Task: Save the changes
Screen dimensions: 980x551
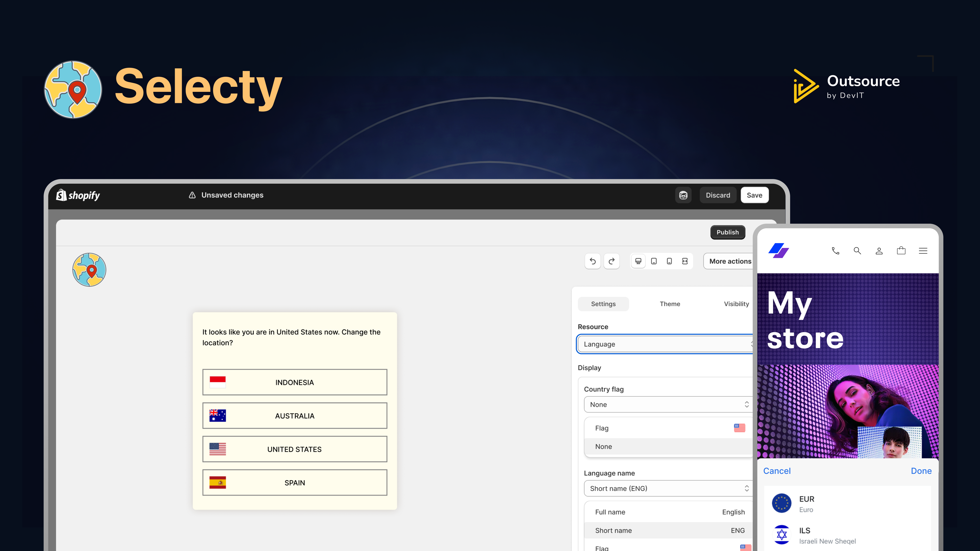Action: click(754, 195)
